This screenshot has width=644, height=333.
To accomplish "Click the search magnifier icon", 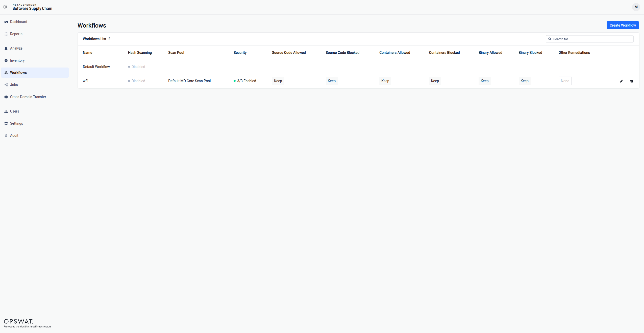I will tap(550, 39).
